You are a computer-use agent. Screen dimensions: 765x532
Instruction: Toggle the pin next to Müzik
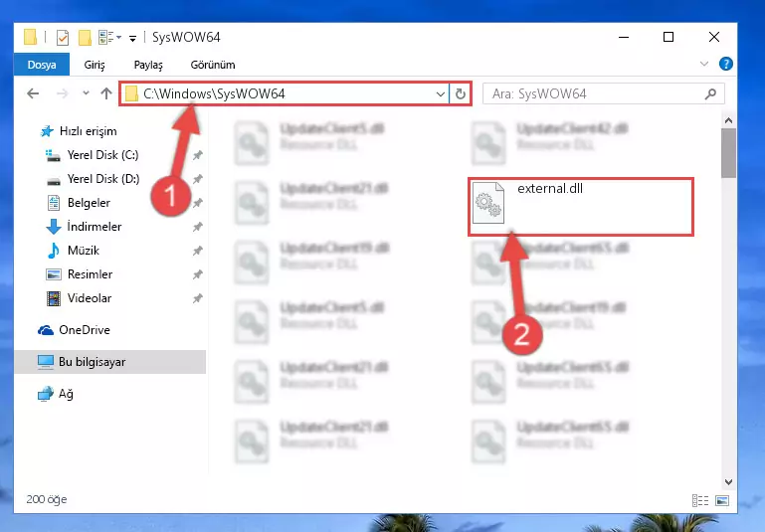point(198,252)
